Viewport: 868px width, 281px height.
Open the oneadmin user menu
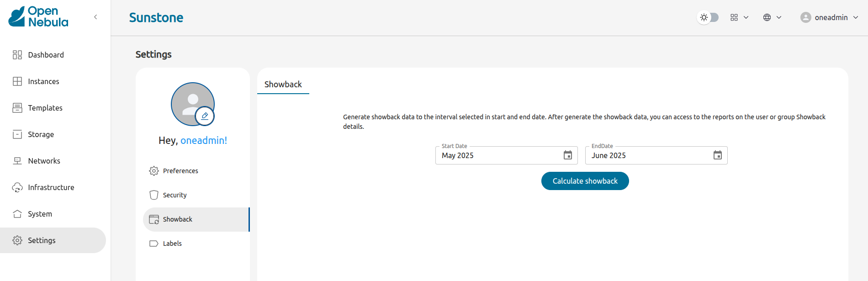click(829, 17)
